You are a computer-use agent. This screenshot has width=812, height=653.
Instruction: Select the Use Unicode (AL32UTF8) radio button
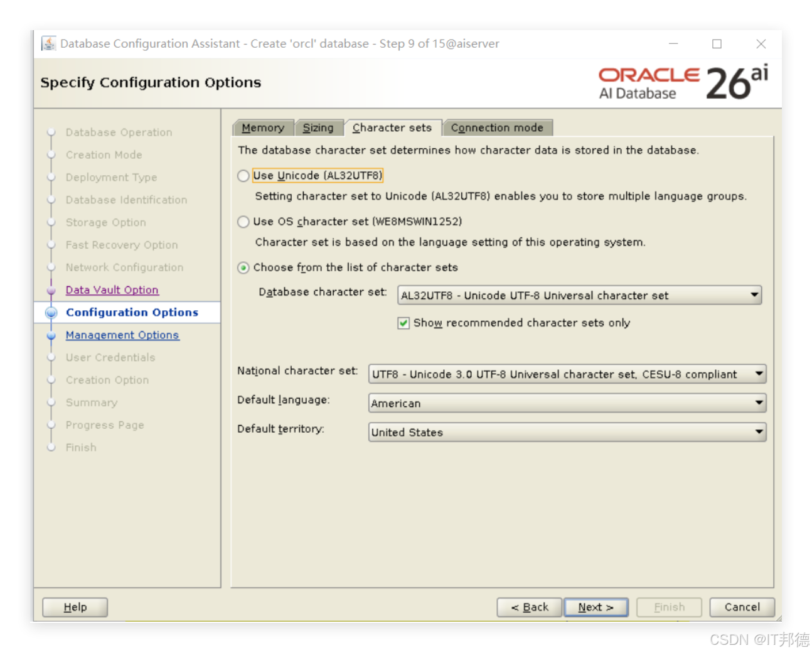(243, 176)
